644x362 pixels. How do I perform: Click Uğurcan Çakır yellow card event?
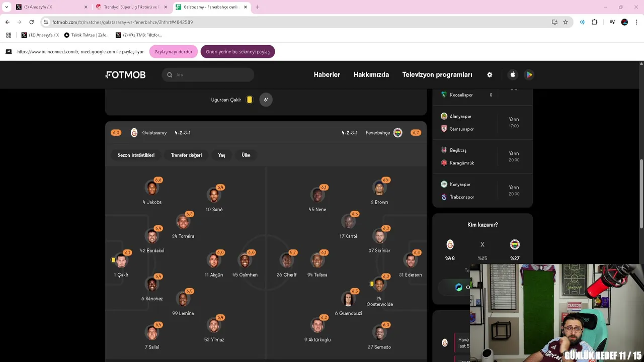[x=241, y=100]
